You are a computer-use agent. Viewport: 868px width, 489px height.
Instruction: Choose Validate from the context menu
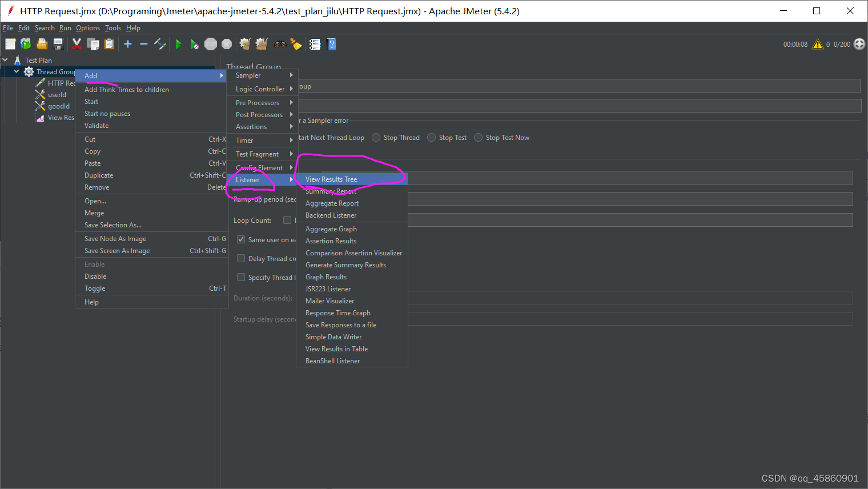[151, 126]
